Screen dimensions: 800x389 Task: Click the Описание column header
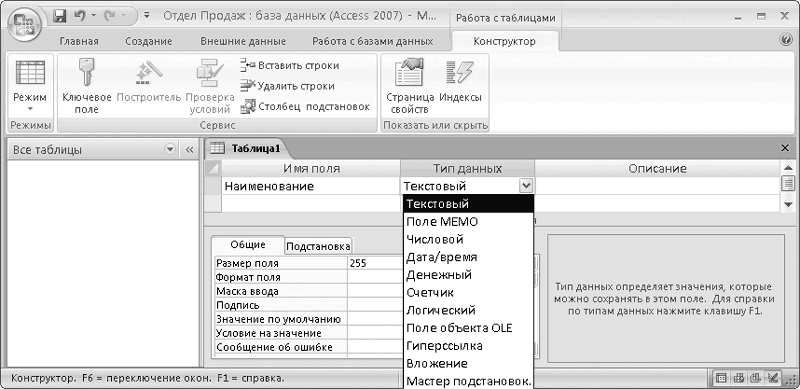pos(657,168)
